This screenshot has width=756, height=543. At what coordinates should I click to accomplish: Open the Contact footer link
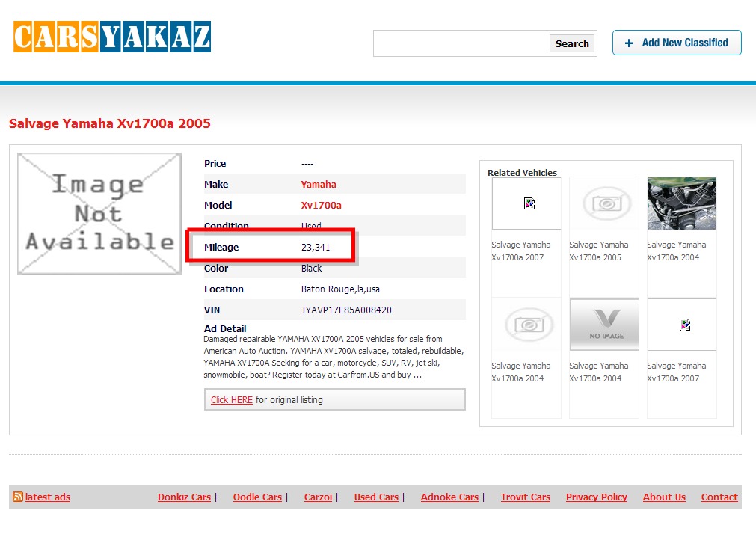point(720,497)
